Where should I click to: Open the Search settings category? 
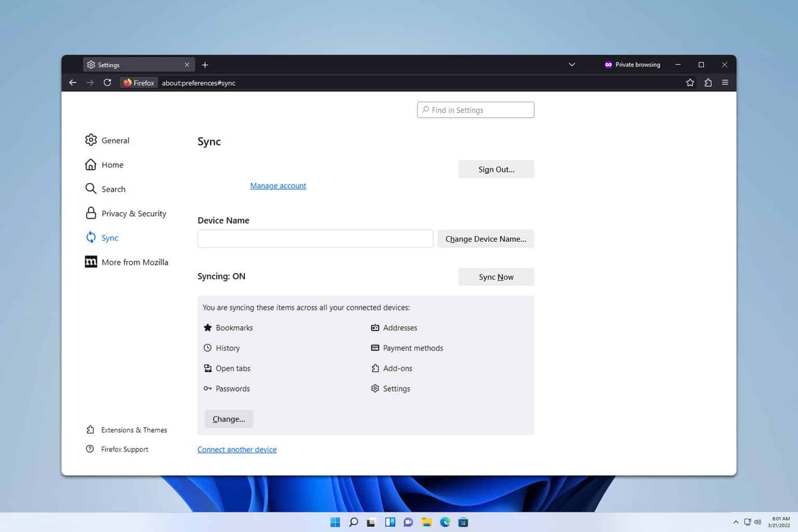[105, 189]
